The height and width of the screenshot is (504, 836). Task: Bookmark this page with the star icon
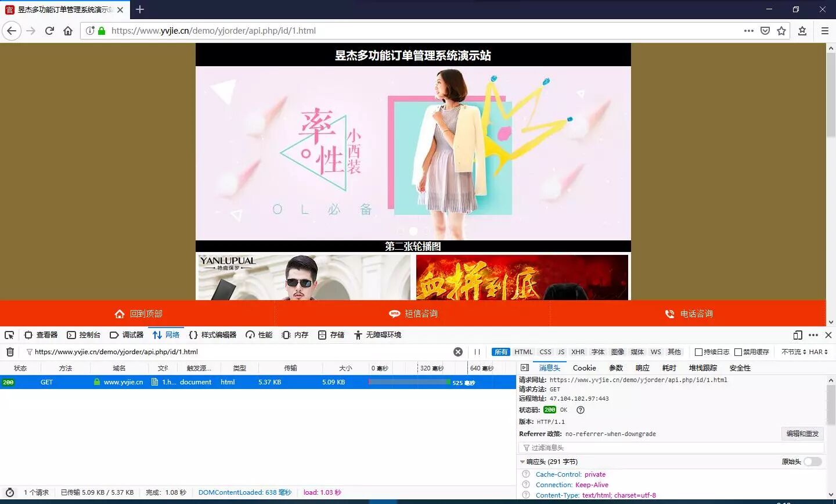point(781,31)
